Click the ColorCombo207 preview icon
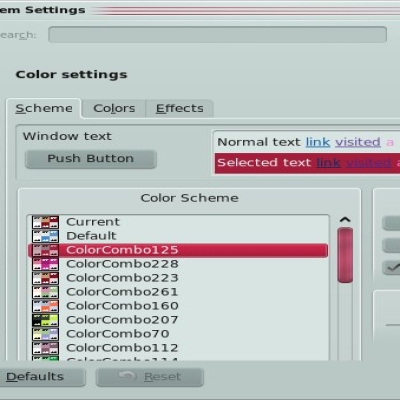The height and width of the screenshot is (400, 400). [45, 320]
